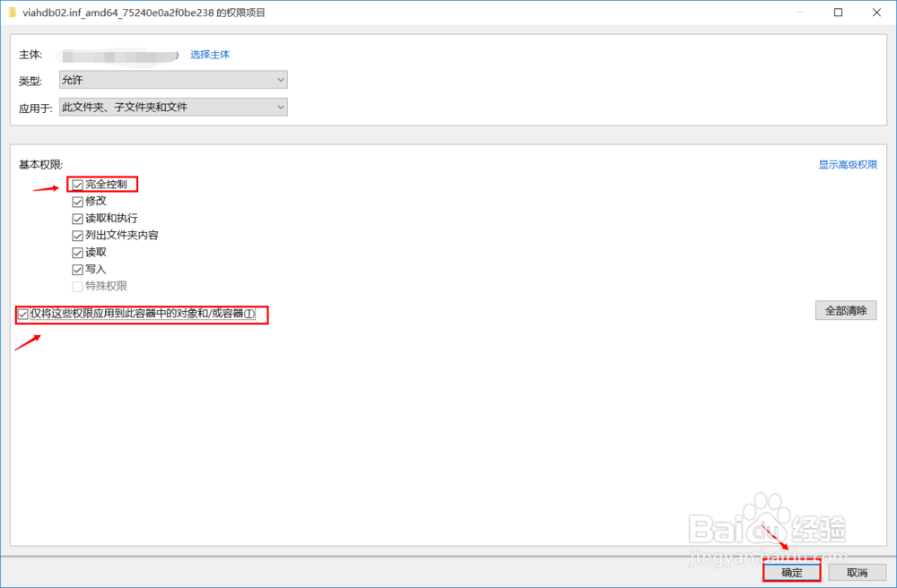
Task: Toggle the 列出文件夹内容 checkbox
Action: pyautogui.click(x=77, y=236)
